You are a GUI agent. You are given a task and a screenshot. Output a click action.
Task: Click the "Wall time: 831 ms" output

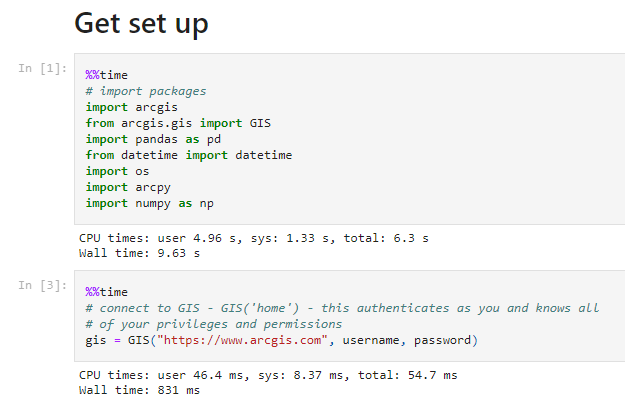tap(139, 390)
